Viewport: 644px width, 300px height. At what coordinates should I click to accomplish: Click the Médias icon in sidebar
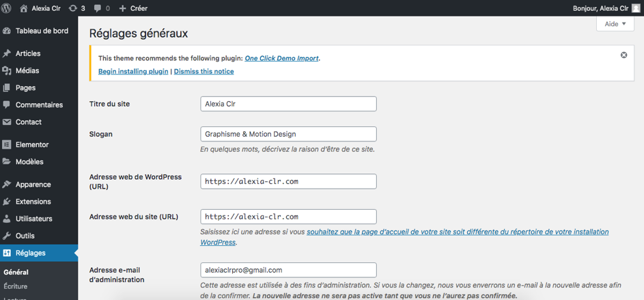[7, 70]
